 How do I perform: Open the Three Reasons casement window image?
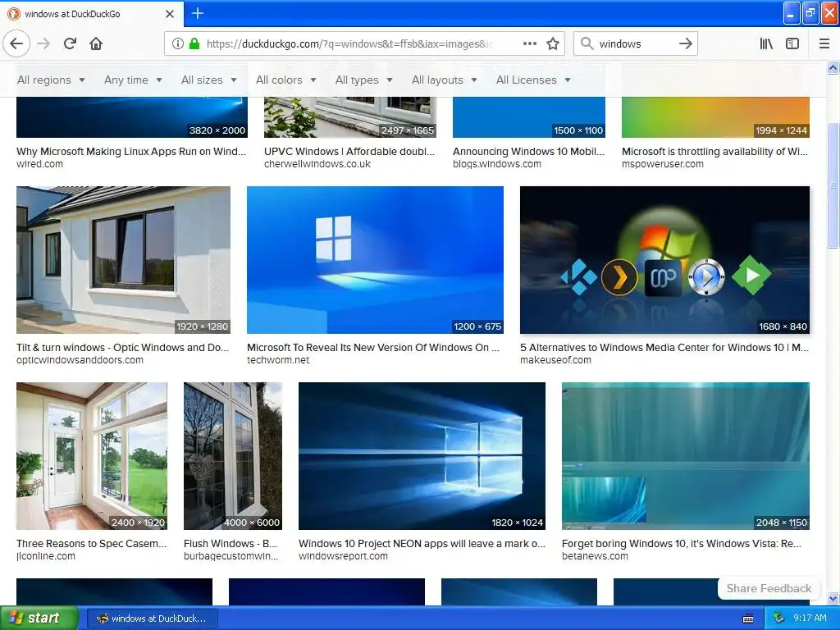point(92,456)
